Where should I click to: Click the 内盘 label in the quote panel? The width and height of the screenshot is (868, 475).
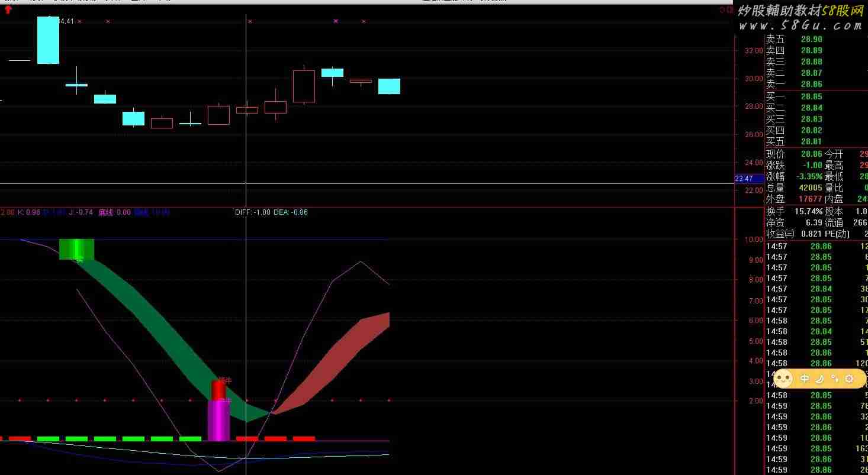pos(834,199)
